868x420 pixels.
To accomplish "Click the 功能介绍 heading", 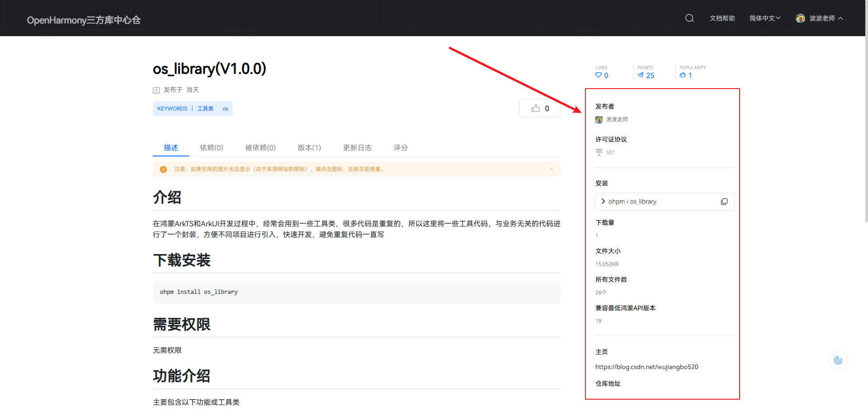I will [182, 376].
